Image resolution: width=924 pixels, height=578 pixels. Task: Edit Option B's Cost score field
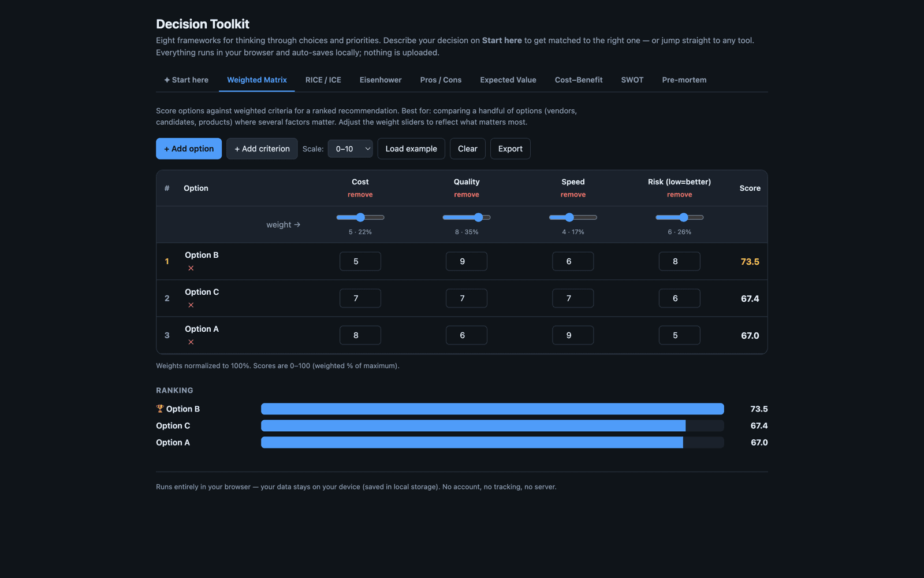(360, 261)
